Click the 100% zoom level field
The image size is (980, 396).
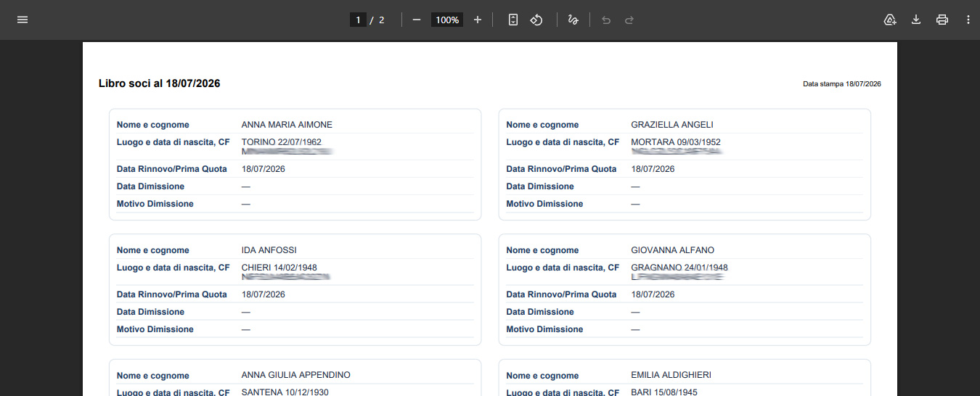click(447, 20)
